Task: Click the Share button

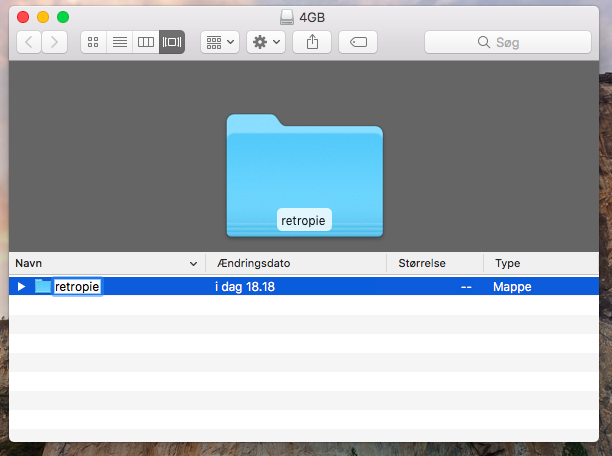Action: (x=312, y=42)
